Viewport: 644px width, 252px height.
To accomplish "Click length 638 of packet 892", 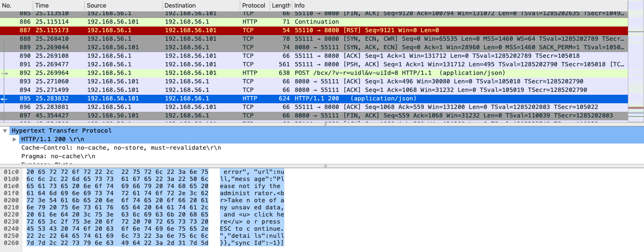I will pos(285,73).
